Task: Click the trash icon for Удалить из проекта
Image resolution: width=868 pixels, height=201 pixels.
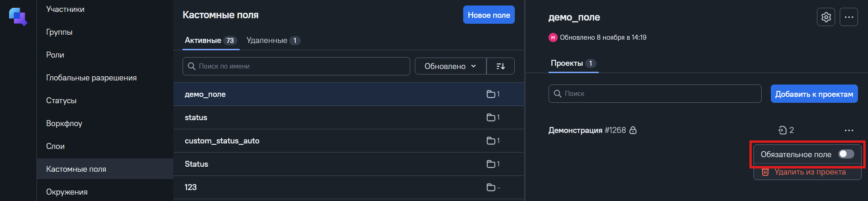Action: click(765, 172)
